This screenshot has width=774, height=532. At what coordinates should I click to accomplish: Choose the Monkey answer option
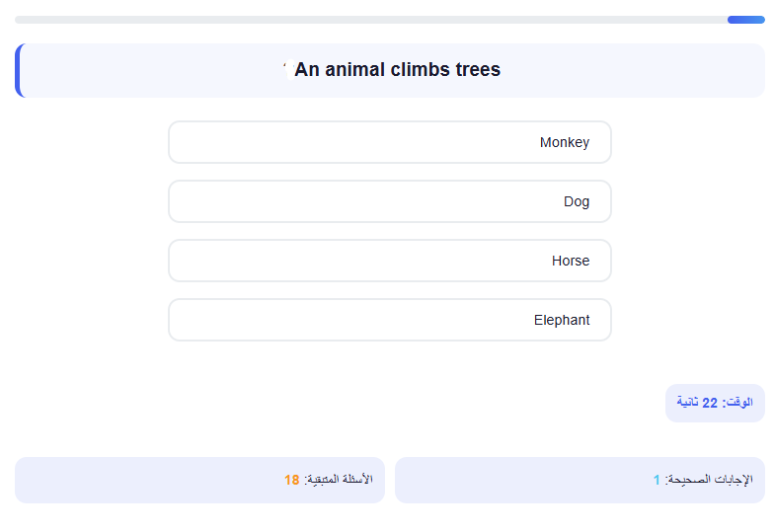[x=389, y=142]
